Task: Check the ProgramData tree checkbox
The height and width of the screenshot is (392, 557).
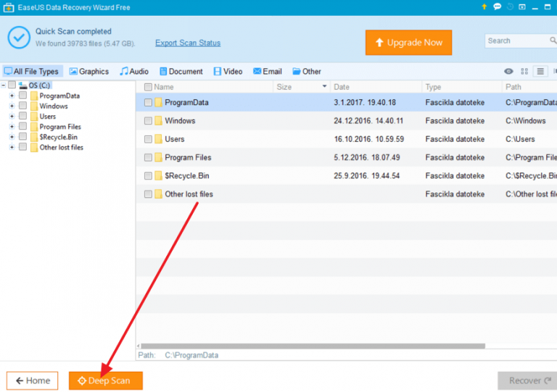Action: click(22, 95)
